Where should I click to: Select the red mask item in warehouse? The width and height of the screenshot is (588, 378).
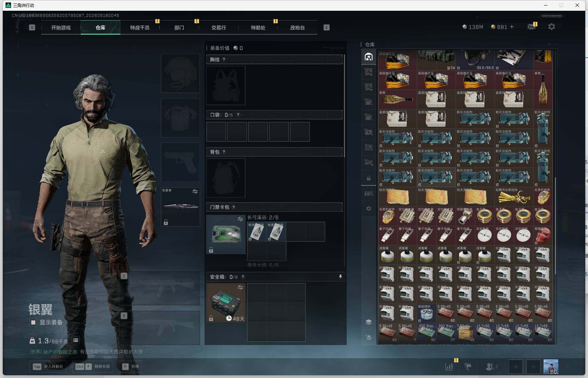click(543, 235)
